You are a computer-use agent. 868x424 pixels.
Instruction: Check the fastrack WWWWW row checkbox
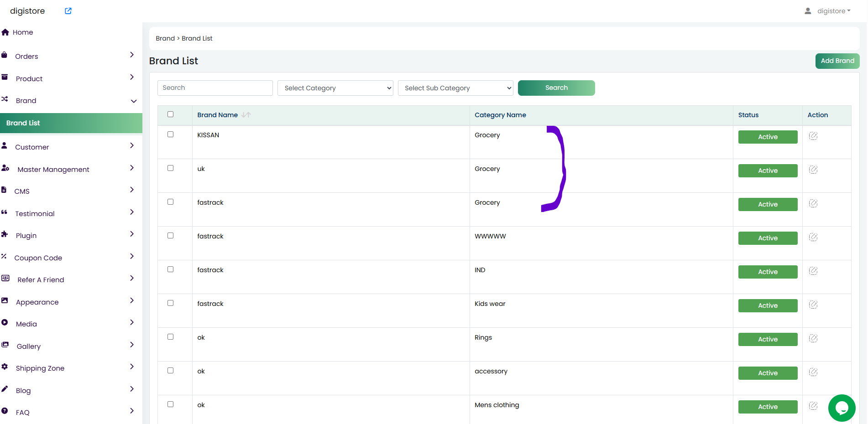click(x=171, y=236)
